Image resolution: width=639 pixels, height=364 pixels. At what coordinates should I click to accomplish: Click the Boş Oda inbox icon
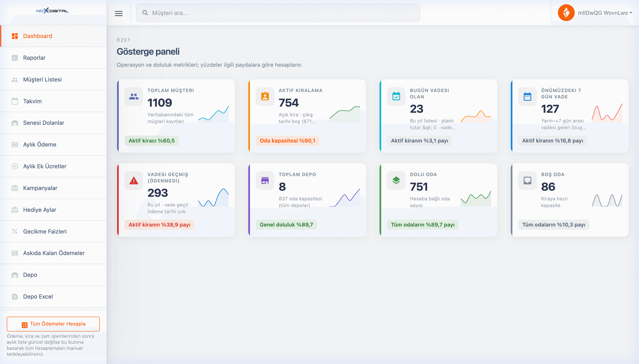pos(527,180)
